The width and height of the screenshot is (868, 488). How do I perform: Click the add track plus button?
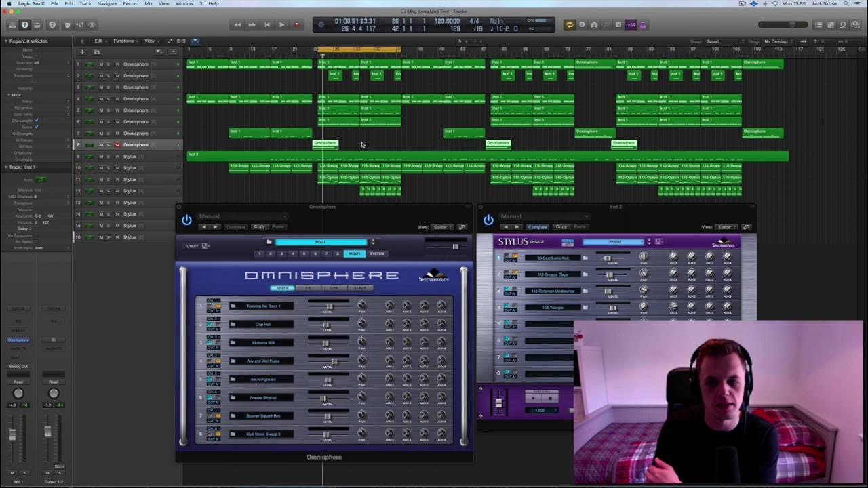coord(82,52)
